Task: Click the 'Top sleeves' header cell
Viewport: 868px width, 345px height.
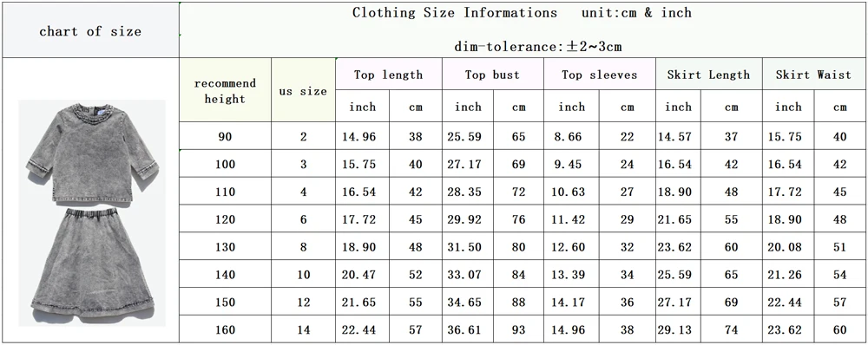Action: [x=600, y=75]
